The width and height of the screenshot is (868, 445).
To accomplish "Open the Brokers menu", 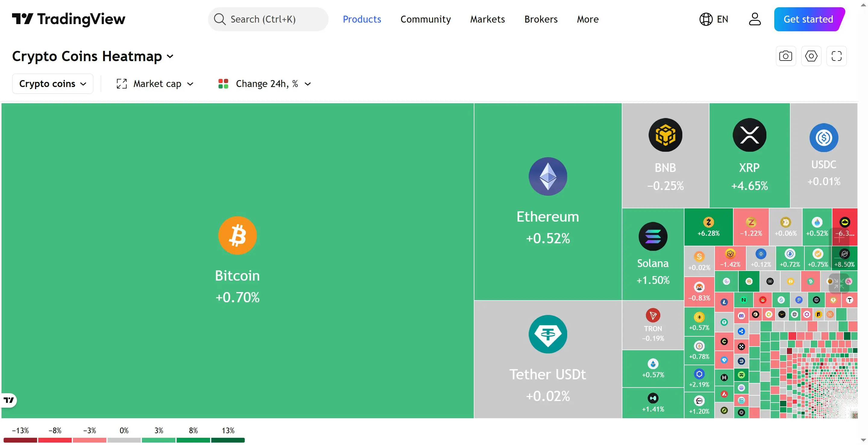I will (541, 19).
